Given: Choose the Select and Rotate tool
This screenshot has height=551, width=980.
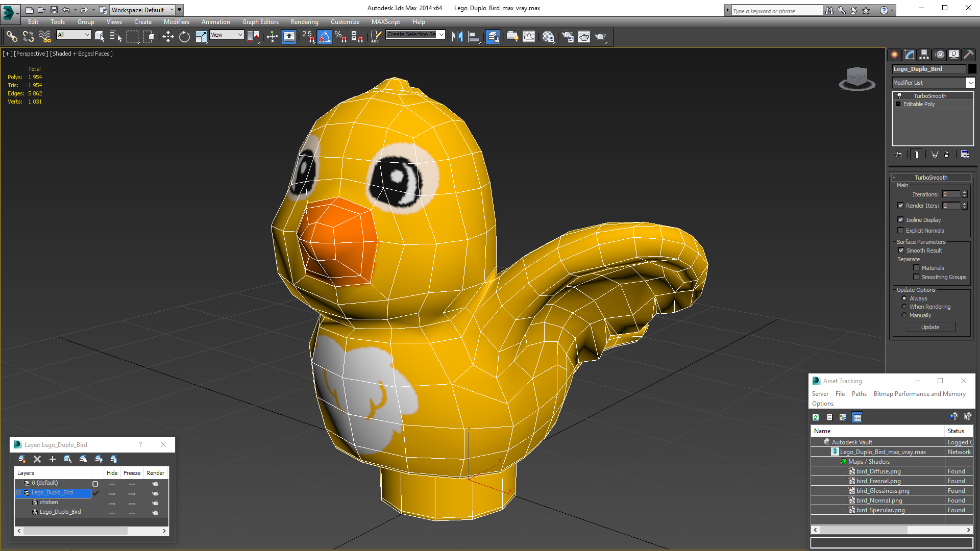Looking at the screenshot, I should coord(184,36).
